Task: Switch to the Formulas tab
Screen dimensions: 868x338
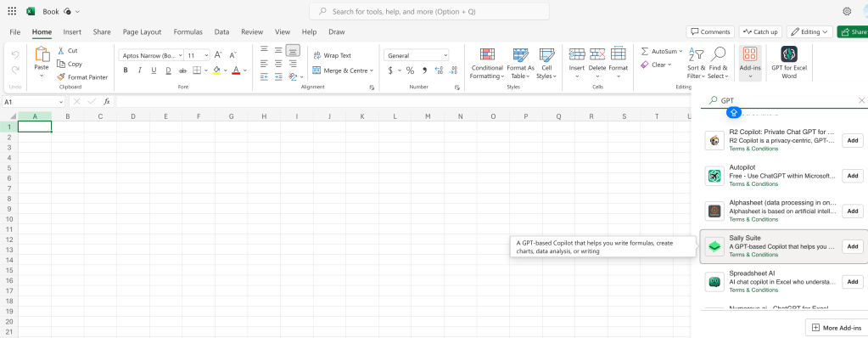Action: coord(188,32)
